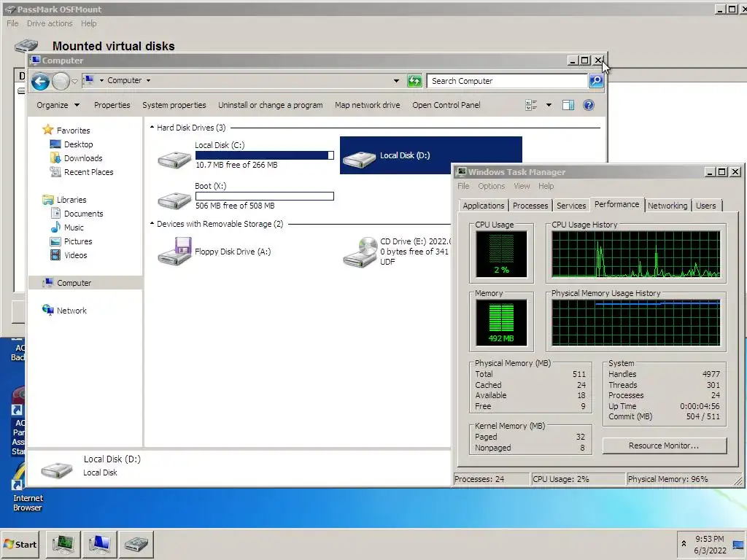This screenshot has width=747, height=560.
Task: Click the OSFMount taskbar button
Action: pos(136,544)
